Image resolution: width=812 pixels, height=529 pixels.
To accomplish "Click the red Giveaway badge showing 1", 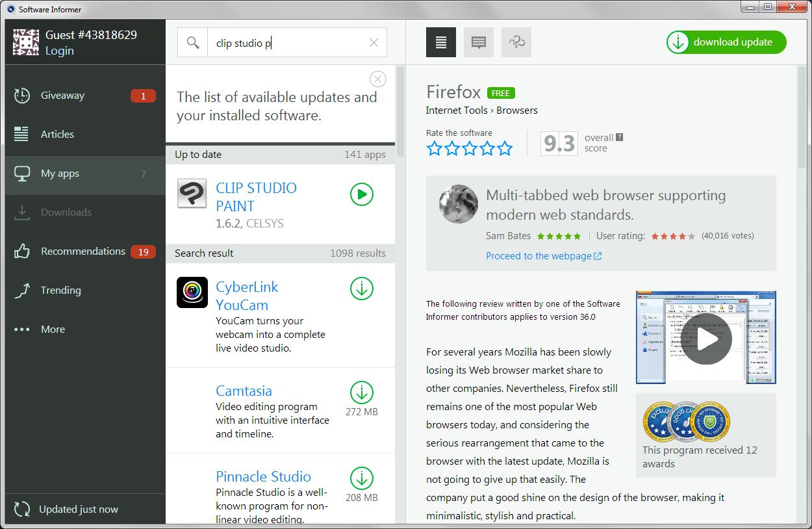I will (143, 96).
